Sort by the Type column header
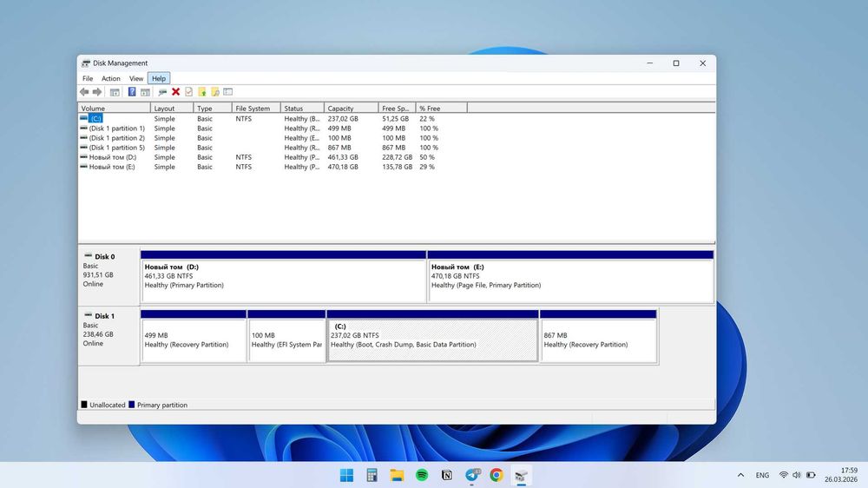Image resolution: width=868 pixels, height=488 pixels. (x=213, y=108)
